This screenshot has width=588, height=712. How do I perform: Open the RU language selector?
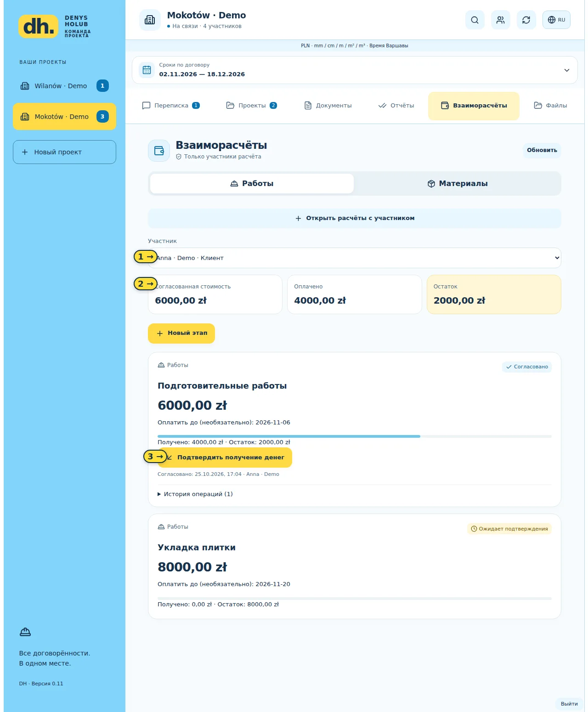pos(556,20)
